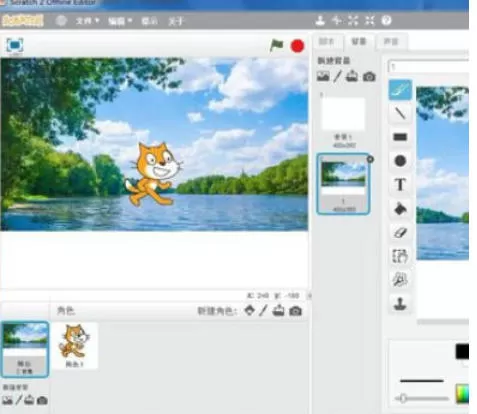Take new backdrop photo from camera in backdrop list
The height and width of the screenshot is (414, 477).
[x=369, y=77]
